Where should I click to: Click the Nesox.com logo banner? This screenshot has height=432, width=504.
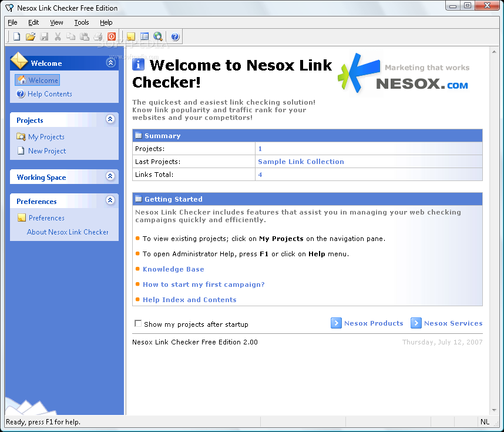pyautogui.click(x=404, y=74)
